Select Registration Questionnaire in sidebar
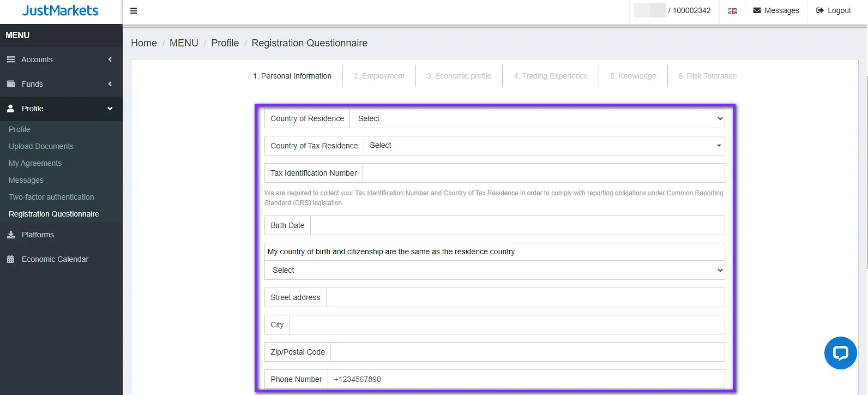The width and height of the screenshot is (868, 395). coord(54,214)
